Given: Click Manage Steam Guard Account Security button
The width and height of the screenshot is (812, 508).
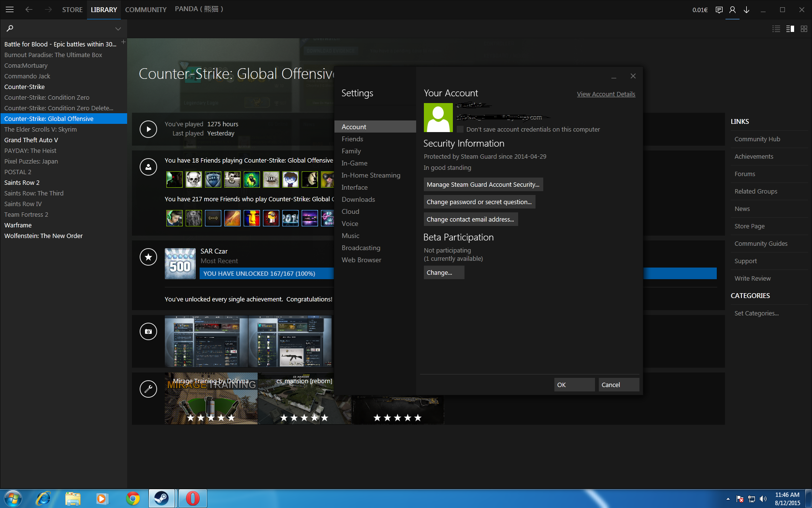Looking at the screenshot, I should click(x=483, y=184).
